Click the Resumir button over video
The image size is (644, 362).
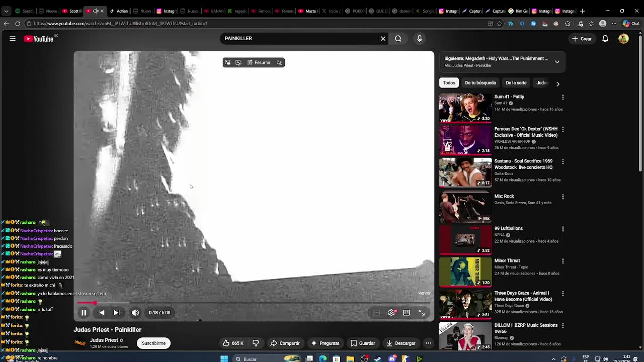coord(259,63)
